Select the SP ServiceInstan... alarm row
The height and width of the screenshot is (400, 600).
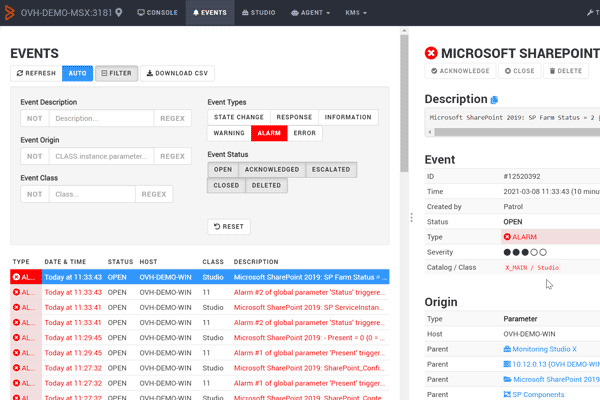[x=200, y=307]
